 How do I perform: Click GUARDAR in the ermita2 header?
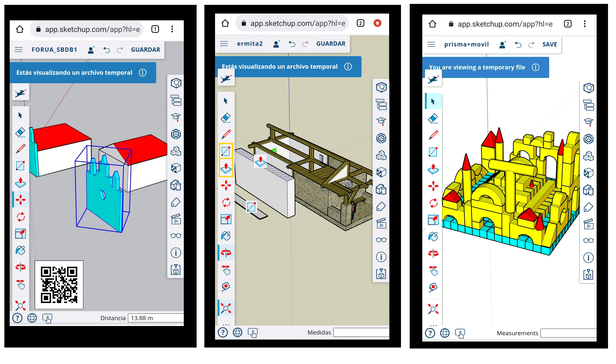331,44
